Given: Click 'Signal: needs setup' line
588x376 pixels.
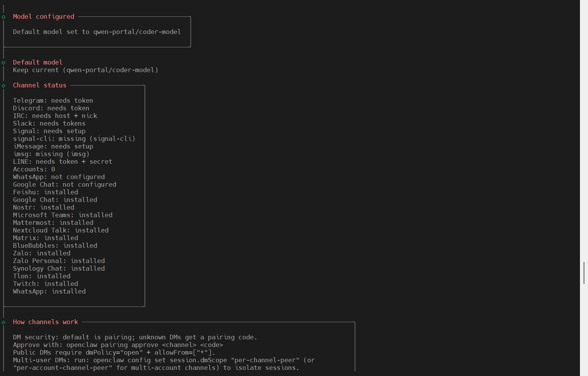Looking at the screenshot, I should point(49,131).
